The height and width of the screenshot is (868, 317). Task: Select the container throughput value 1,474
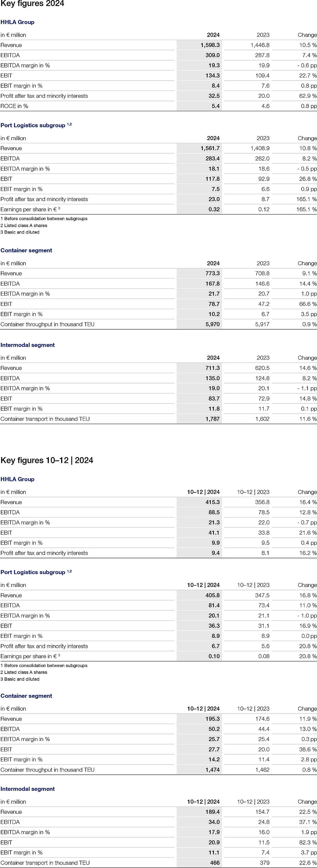click(x=212, y=770)
